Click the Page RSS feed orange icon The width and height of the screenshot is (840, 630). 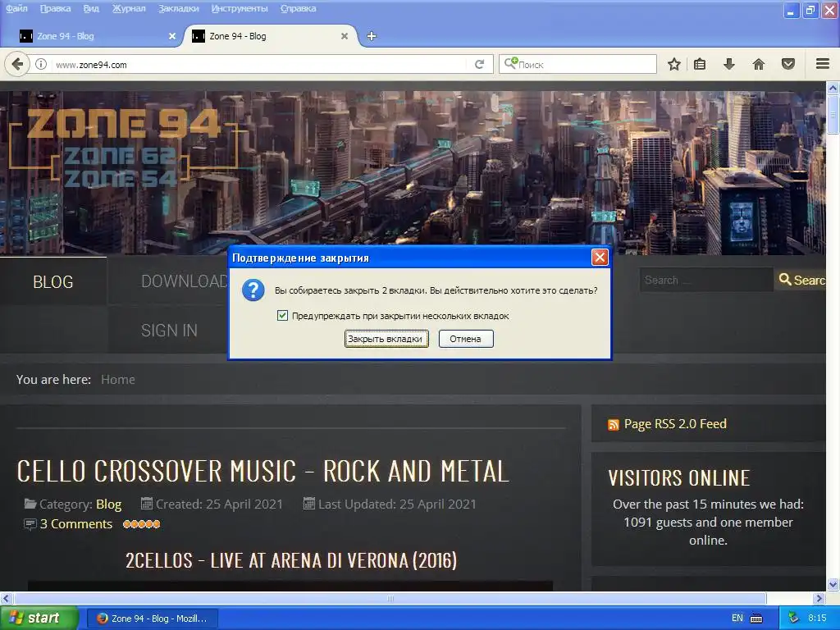(614, 425)
